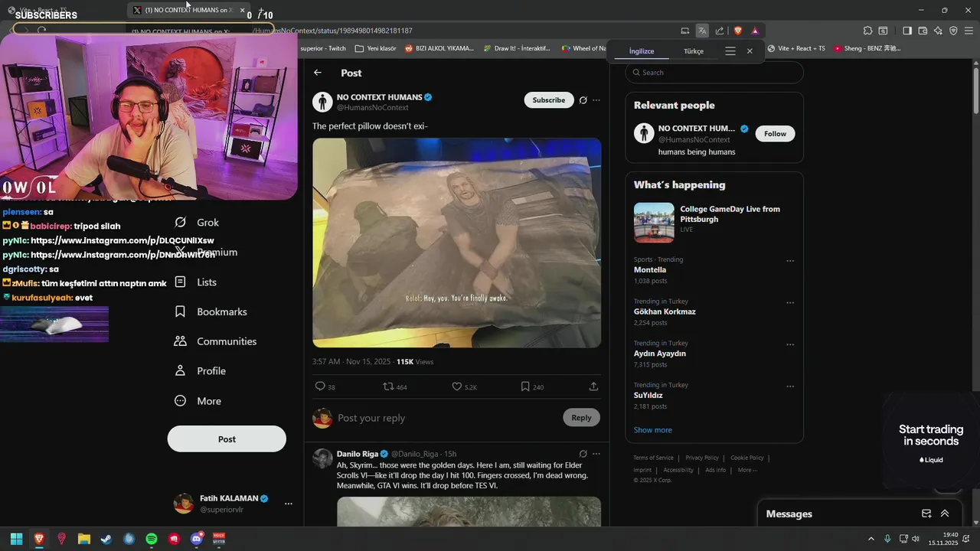Open the Skyrim pillow image in the post
Screen dimensions: 980x551
pos(456,243)
